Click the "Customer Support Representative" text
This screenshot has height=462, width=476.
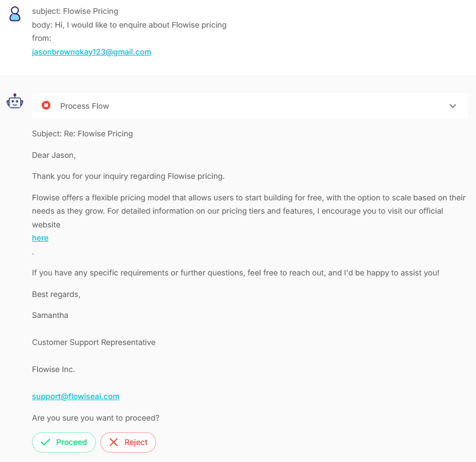tap(94, 342)
